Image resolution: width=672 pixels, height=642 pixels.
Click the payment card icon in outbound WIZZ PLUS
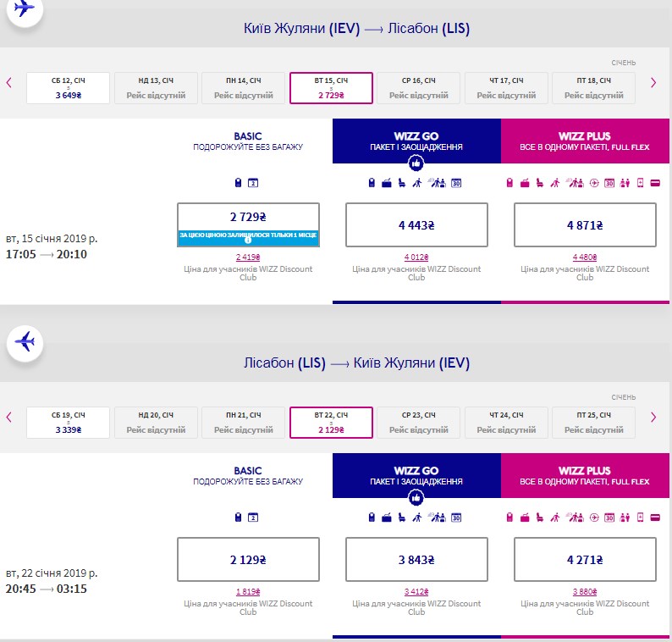[x=656, y=183]
